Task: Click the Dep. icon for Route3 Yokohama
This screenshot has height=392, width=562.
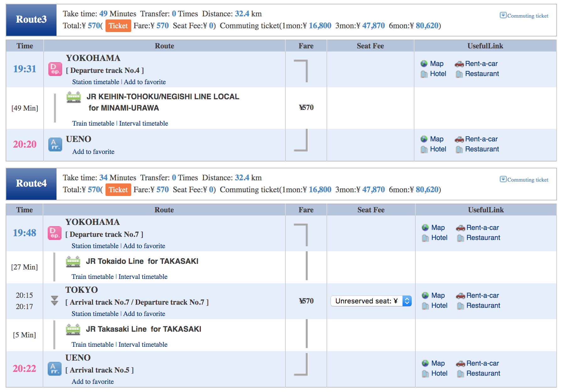Action: tap(55, 69)
